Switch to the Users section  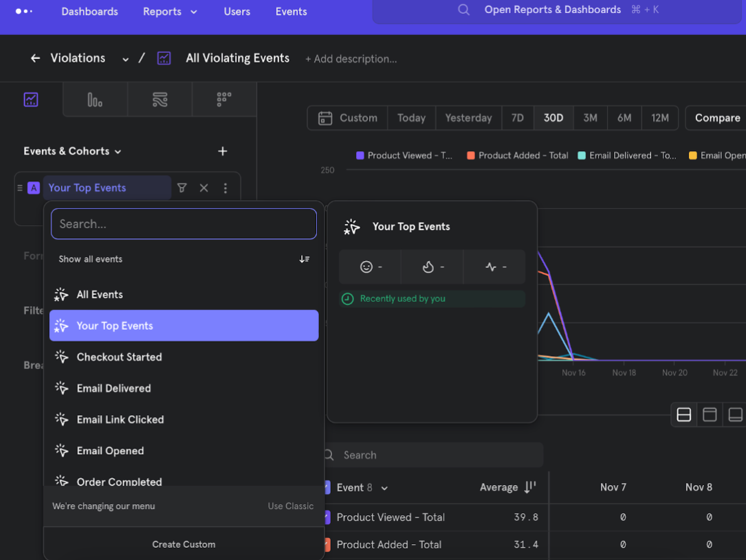tap(237, 12)
